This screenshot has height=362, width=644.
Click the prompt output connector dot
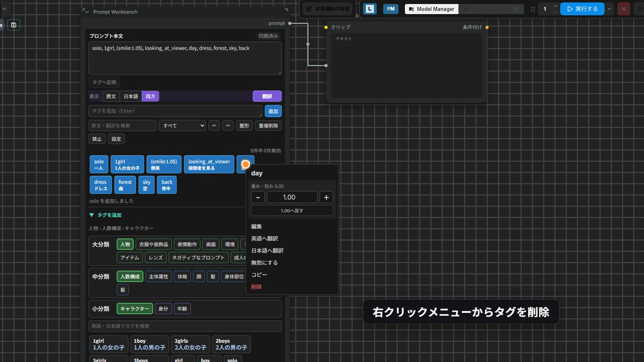coord(290,23)
